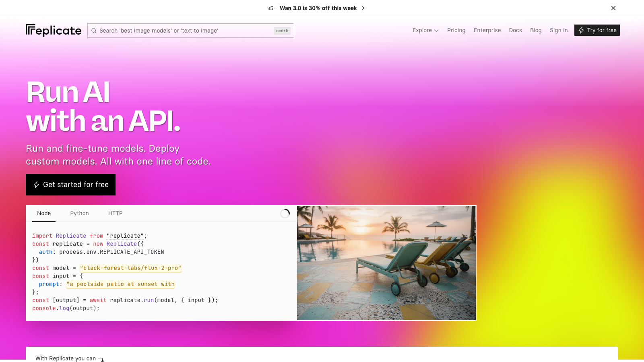
Task: Click 'With Replicate you can' text
Action: coord(66,358)
